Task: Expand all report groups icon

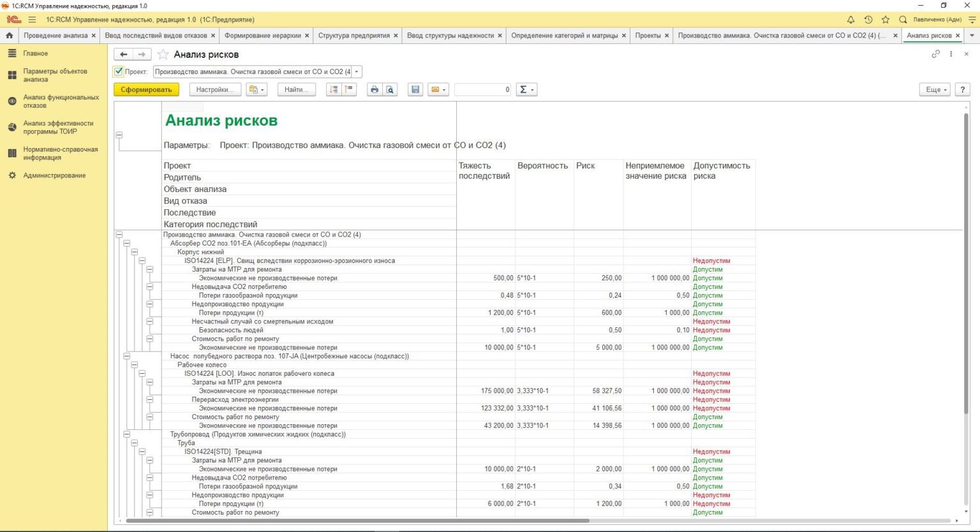Action: (x=334, y=90)
